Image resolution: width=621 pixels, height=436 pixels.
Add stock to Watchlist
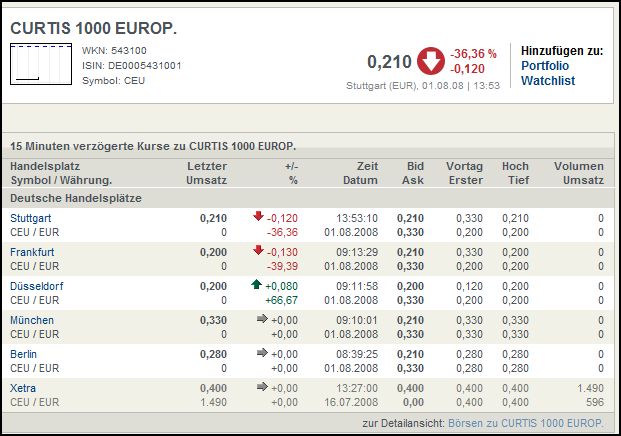[548, 80]
